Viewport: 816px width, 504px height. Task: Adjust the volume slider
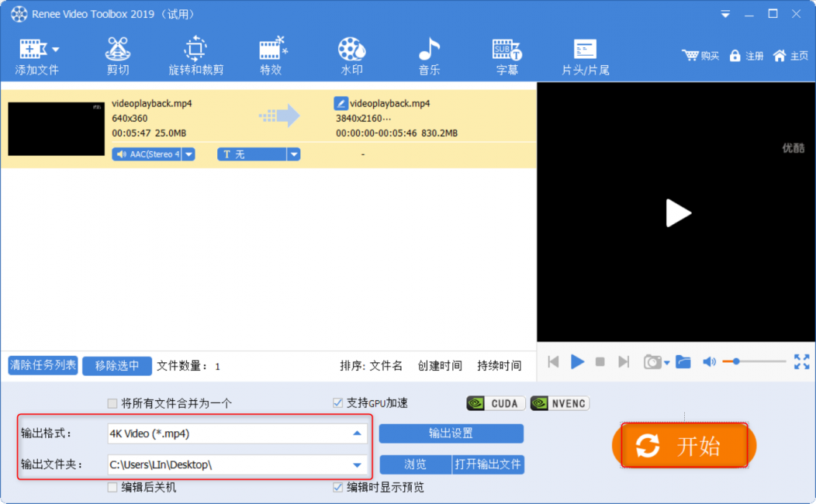[x=755, y=361]
